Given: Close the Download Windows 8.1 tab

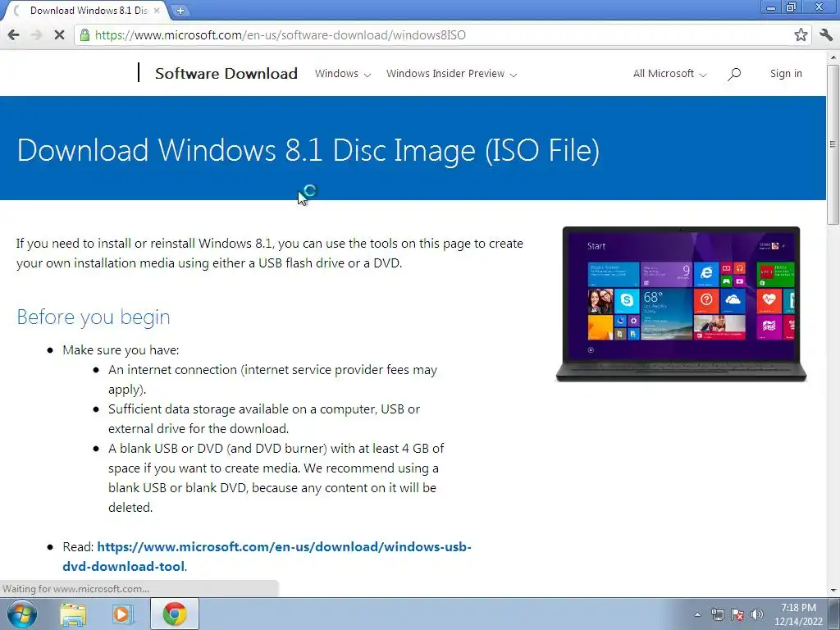Looking at the screenshot, I should pyautogui.click(x=157, y=10).
